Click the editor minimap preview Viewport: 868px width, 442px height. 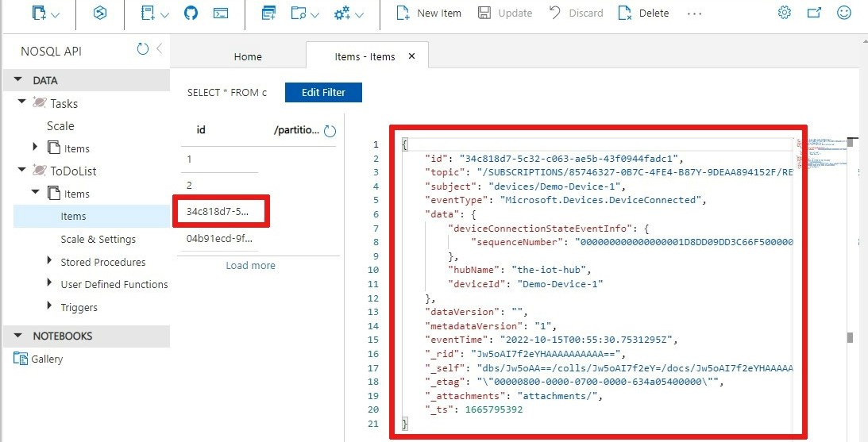[821, 152]
